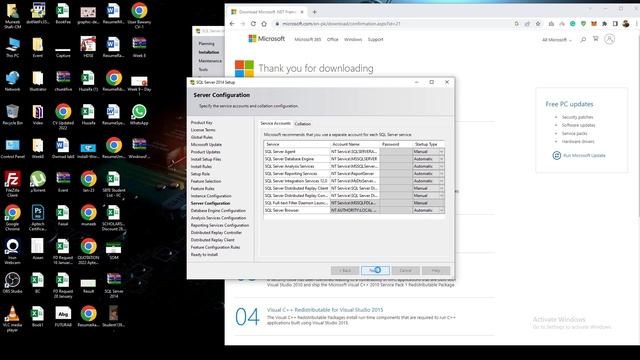This screenshot has width=640, height=360.
Task: Open the VLC media player icon
Action: point(12,318)
